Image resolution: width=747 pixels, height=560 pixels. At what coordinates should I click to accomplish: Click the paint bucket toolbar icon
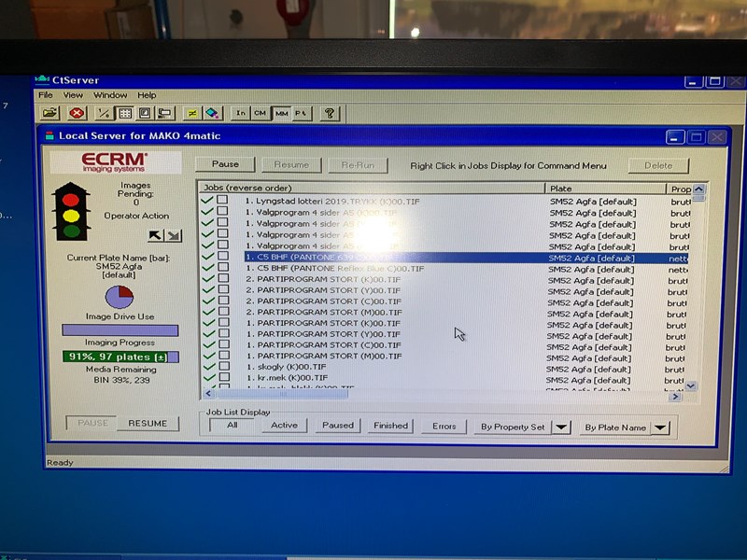point(213,113)
